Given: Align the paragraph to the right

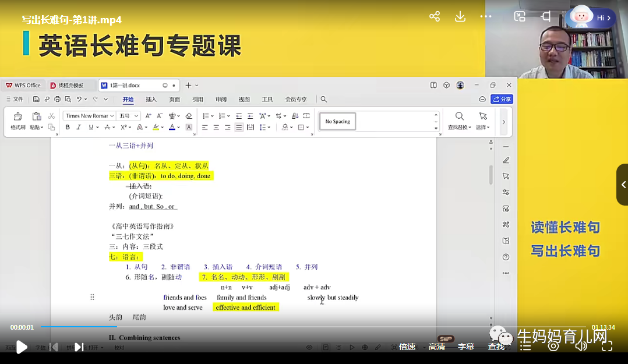Looking at the screenshot, I should [x=227, y=128].
